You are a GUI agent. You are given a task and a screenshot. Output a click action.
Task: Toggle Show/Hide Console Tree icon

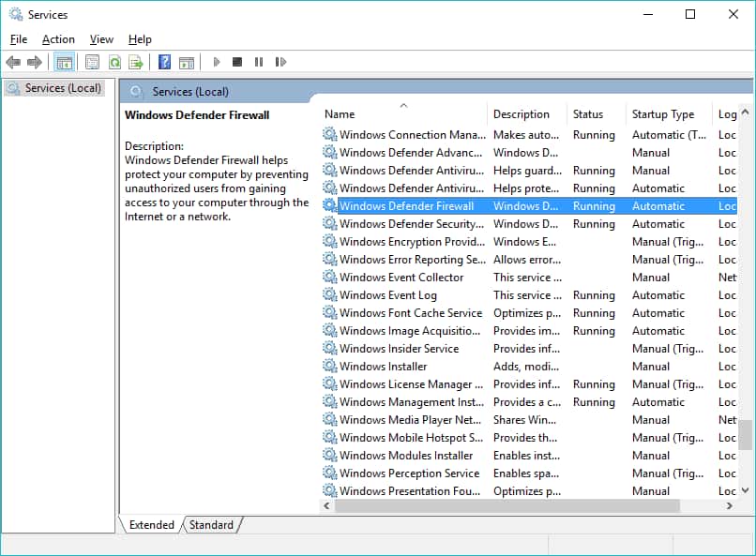[x=64, y=62]
